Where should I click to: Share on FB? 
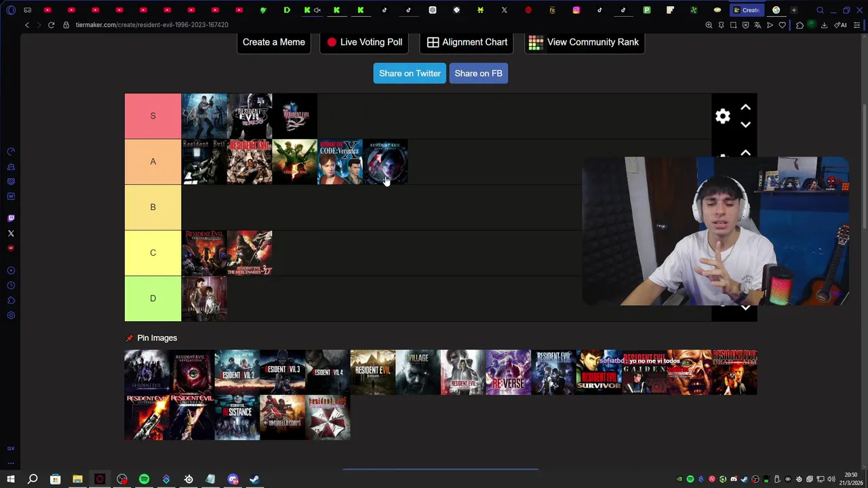478,73
